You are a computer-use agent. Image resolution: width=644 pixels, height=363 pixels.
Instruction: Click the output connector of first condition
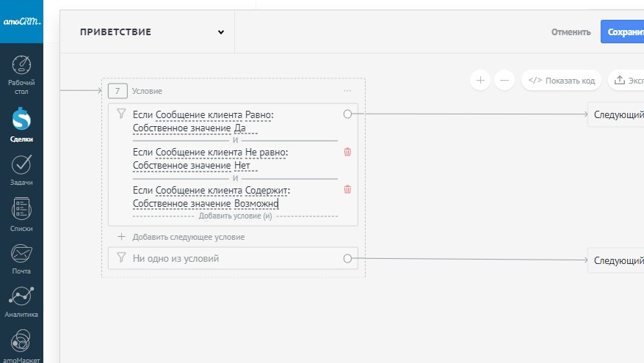click(347, 114)
